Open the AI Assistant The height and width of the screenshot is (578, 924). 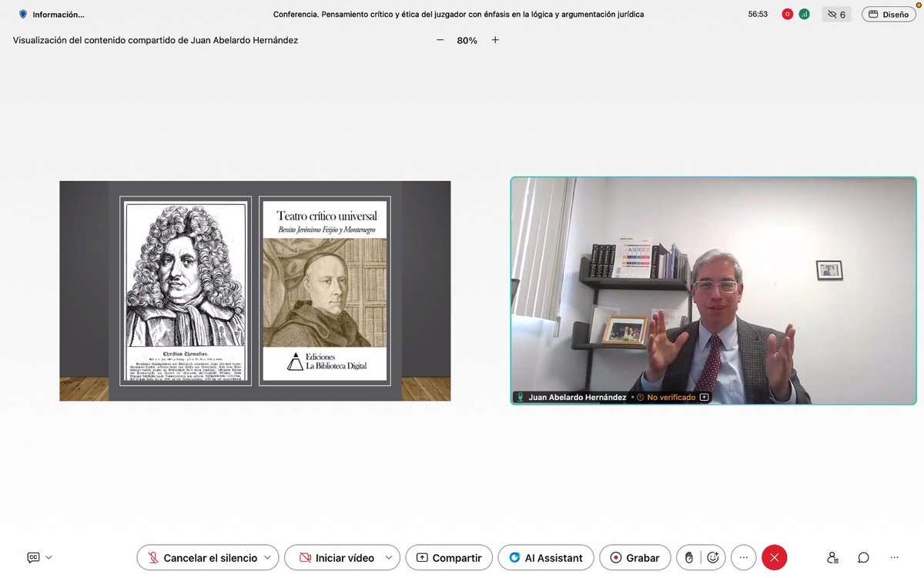(546, 557)
